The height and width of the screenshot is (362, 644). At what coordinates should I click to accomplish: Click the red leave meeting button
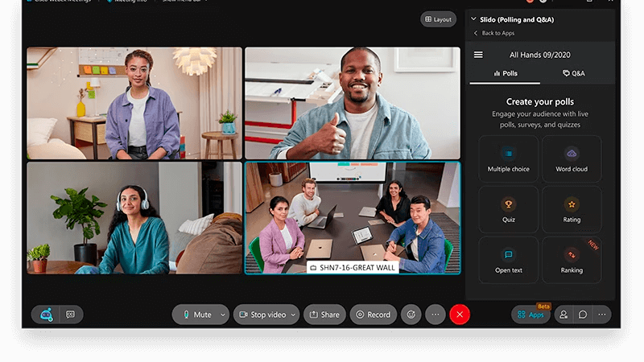[x=460, y=315]
